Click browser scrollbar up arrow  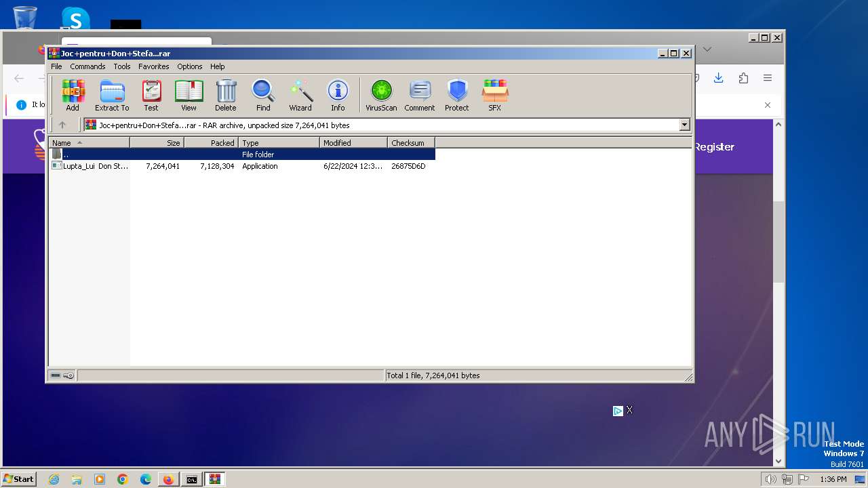click(778, 125)
